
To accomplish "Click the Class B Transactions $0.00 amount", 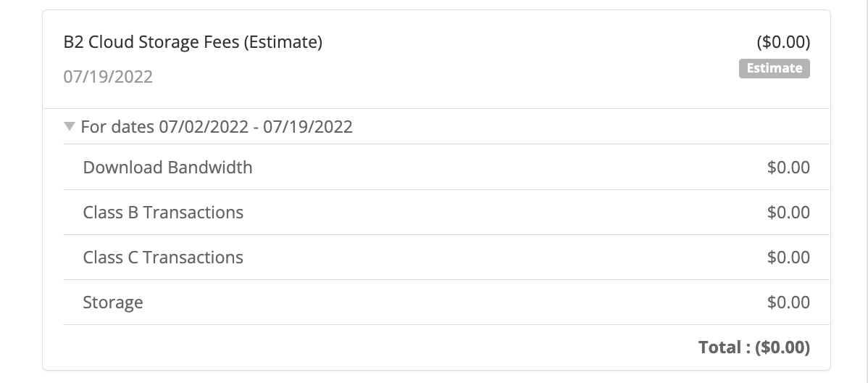I will point(788,213).
